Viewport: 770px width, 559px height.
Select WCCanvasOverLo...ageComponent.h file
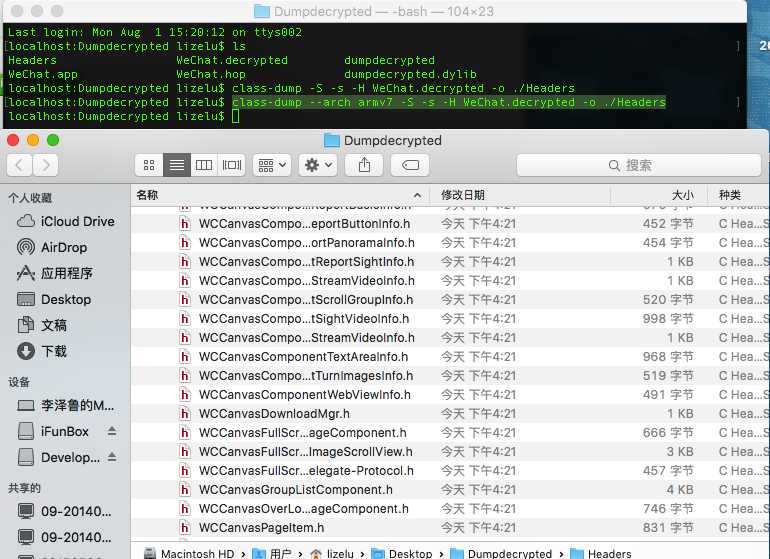[450, 509]
